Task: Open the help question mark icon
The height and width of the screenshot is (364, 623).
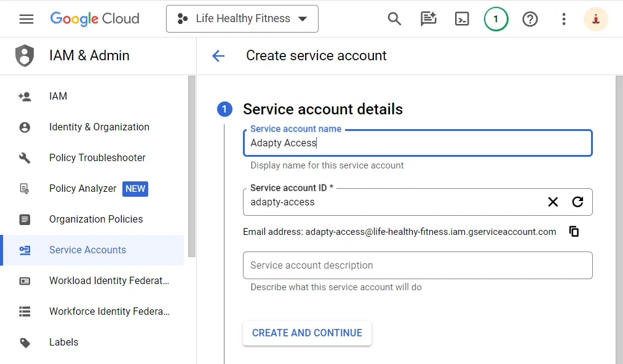Action: [530, 19]
